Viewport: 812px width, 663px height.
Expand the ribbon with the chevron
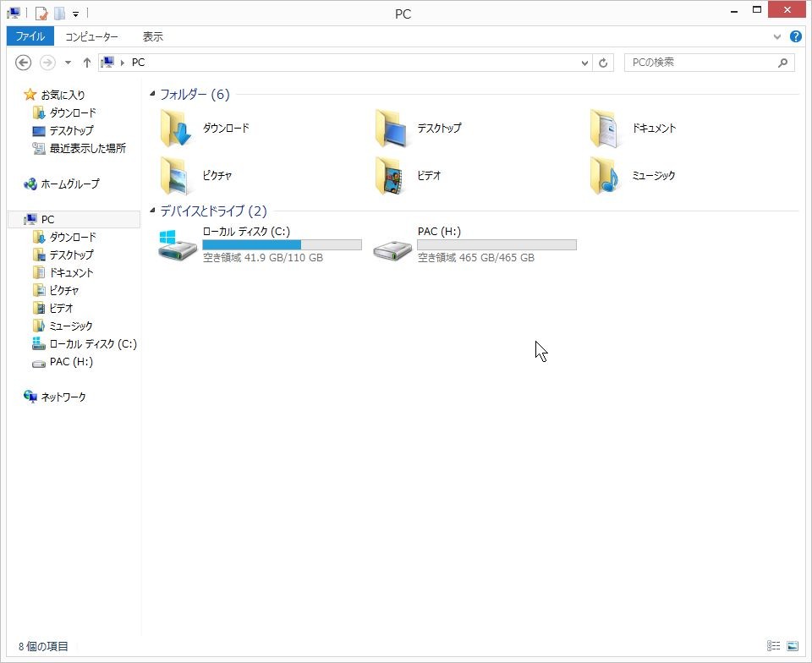click(776, 36)
